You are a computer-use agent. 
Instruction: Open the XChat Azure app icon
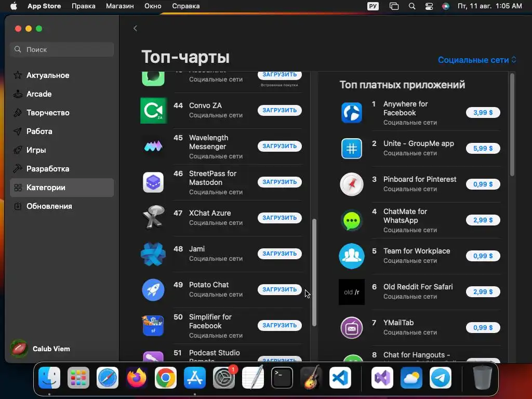pos(153,218)
